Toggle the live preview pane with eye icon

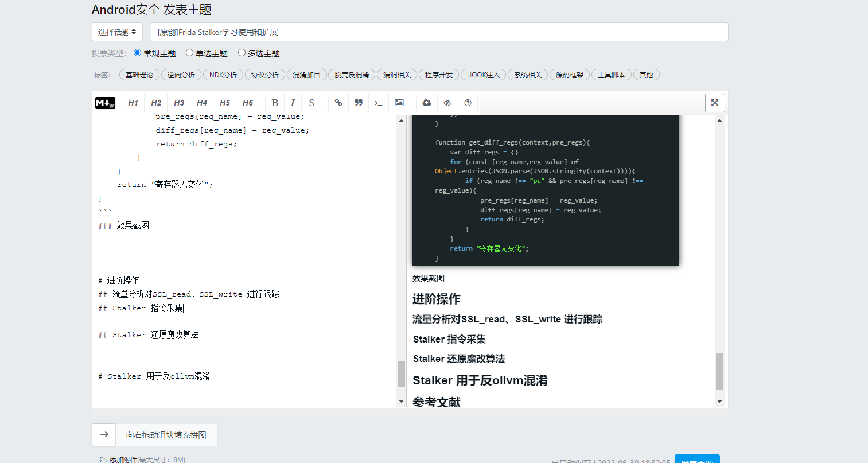448,103
